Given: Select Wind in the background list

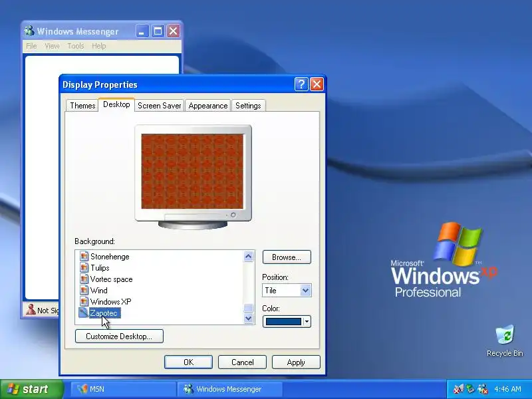Looking at the screenshot, I should pos(98,291).
